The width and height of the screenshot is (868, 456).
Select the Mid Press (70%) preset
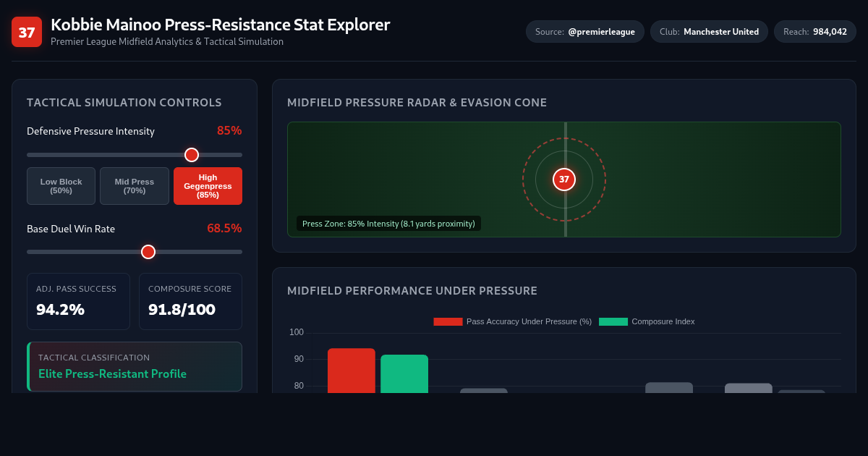tap(135, 186)
